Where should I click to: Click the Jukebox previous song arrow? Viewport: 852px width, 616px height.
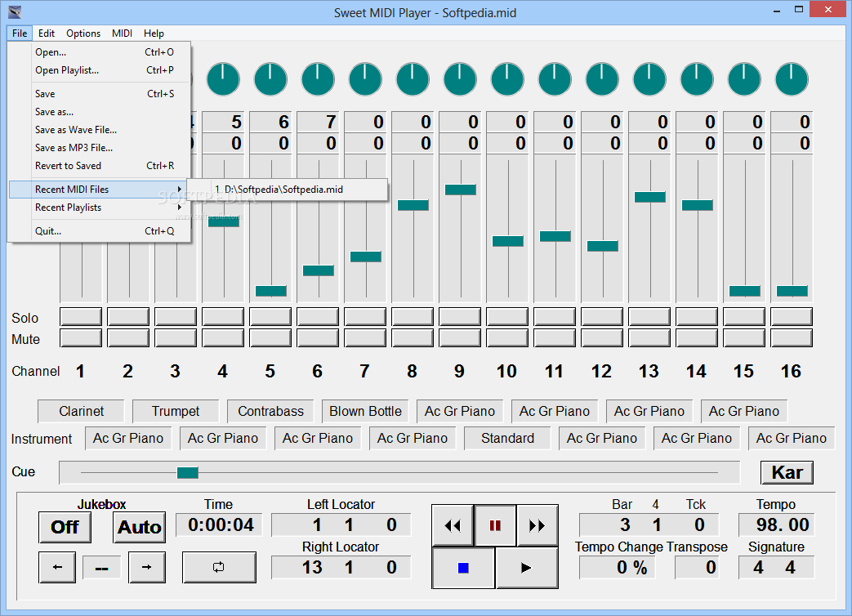[57, 567]
